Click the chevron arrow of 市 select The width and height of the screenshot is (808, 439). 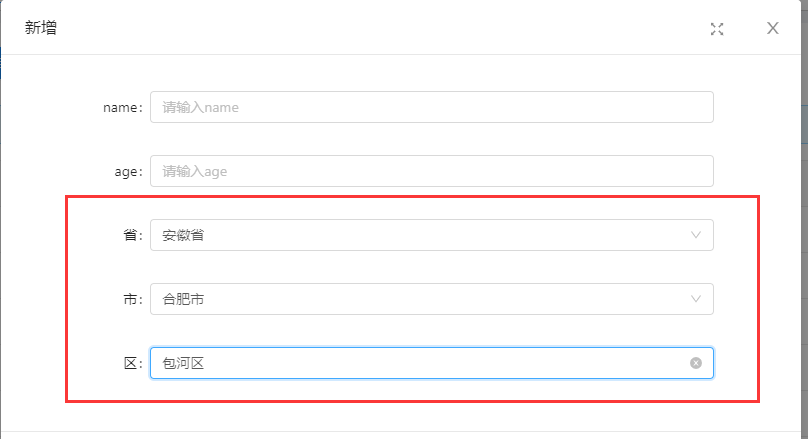point(696,299)
